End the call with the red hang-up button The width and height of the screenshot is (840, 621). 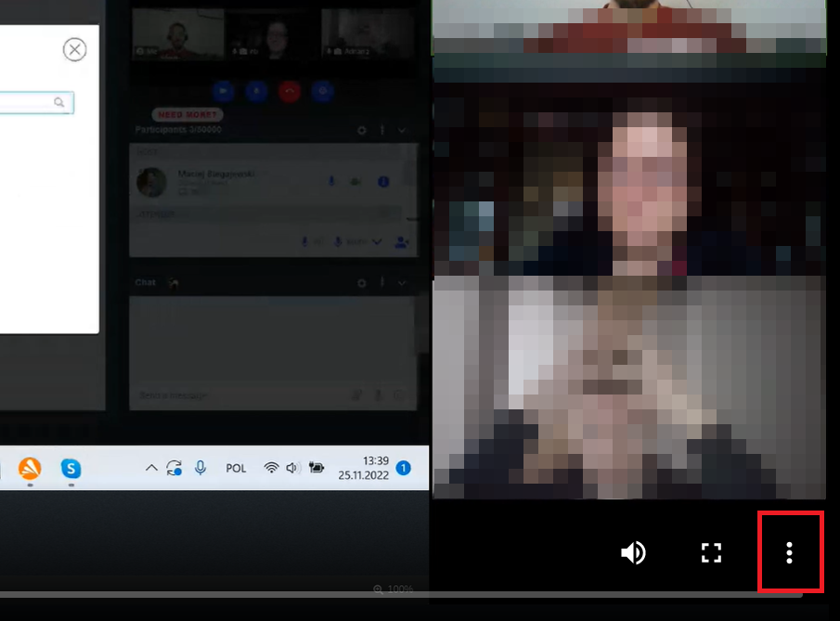pos(290,92)
